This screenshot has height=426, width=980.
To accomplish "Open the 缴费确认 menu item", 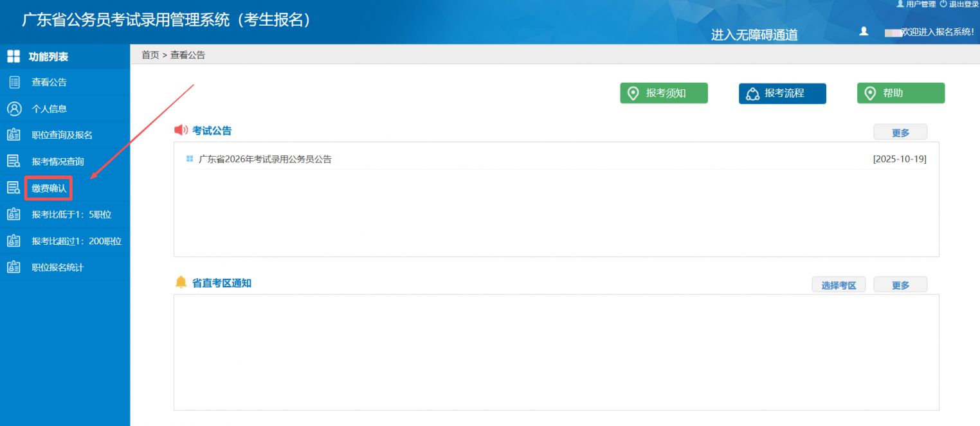I will point(49,188).
